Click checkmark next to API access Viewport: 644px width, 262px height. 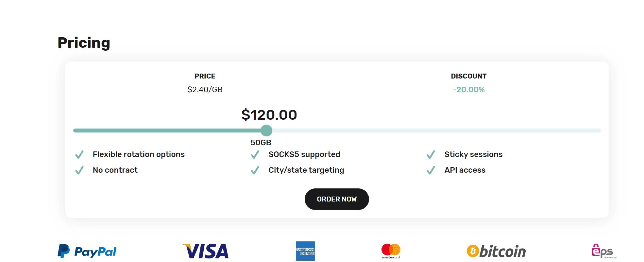coord(431,170)
